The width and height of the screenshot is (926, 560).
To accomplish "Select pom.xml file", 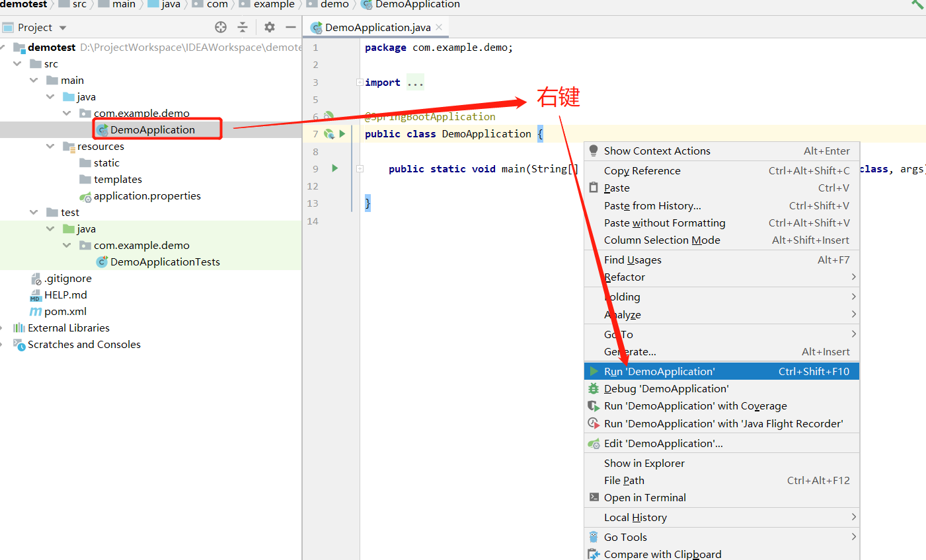I will (x=65, y=311).
